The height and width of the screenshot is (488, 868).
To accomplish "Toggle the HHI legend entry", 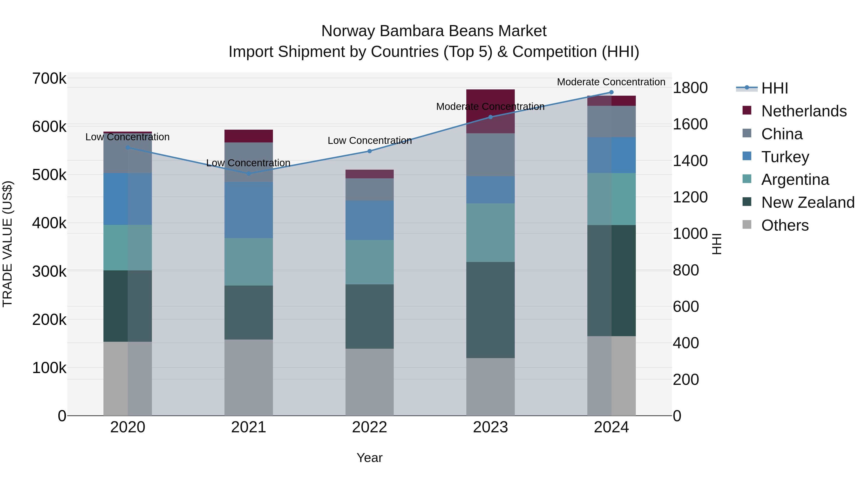I will click(762, 88).
